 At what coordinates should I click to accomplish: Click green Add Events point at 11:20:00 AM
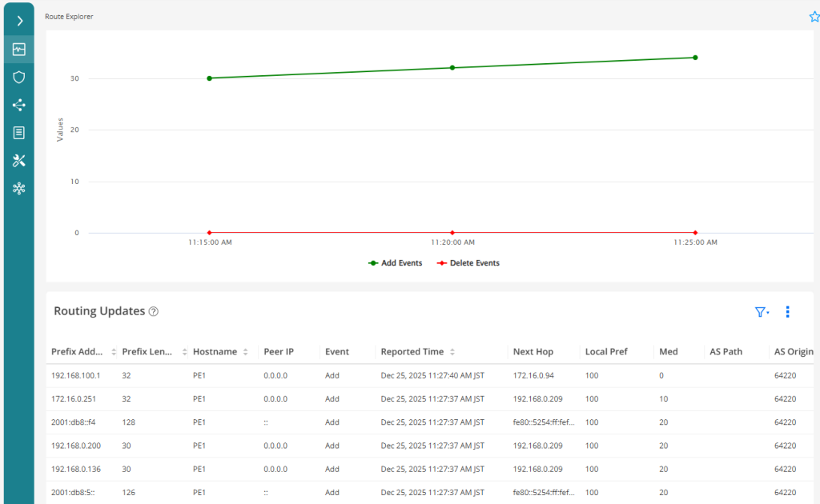click(452, 68)
